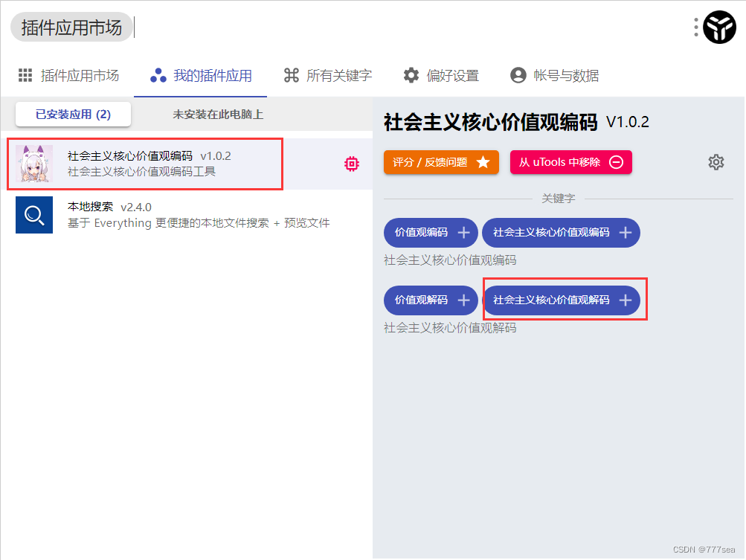Viewport: 746px width, 560px height.
Task: Select 本地搜索 v2.4.0 list row title
Action: [x=109, y=207]
